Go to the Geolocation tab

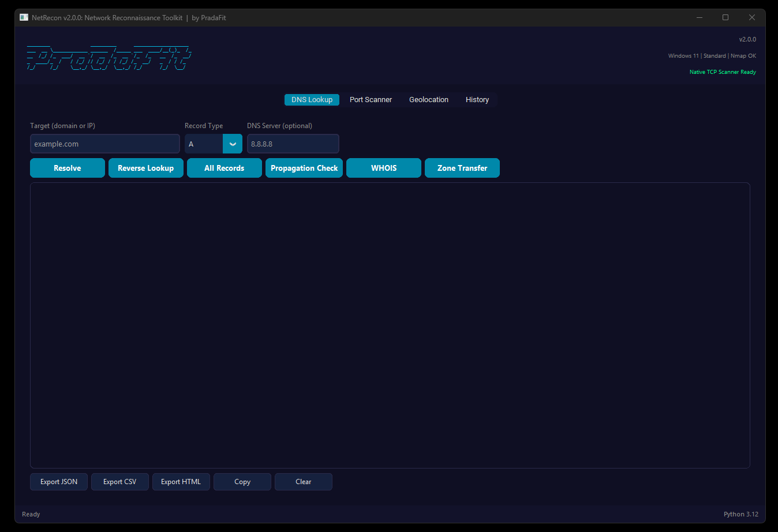coord(429,100)
